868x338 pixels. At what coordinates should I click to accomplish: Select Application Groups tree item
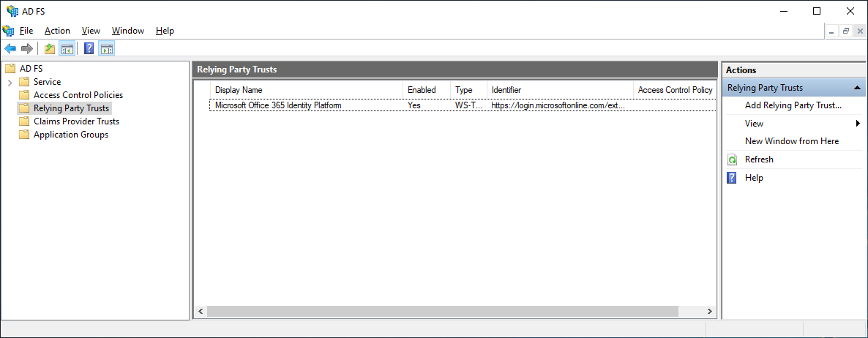click(71, 135)
